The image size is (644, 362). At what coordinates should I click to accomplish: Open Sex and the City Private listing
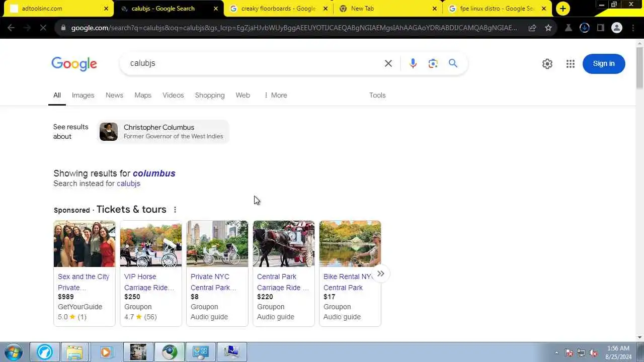(84, 282)
